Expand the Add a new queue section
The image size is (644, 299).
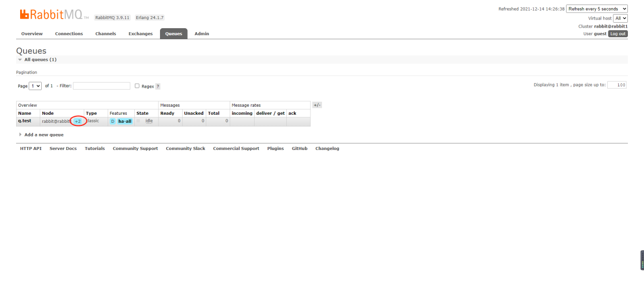(x=41, y=135)
